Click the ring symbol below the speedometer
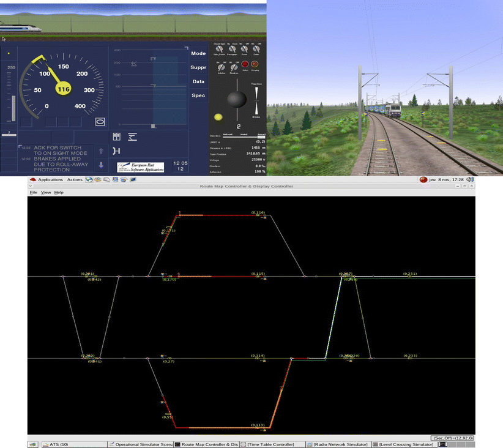503x448 pixels. tap(99, 122)
